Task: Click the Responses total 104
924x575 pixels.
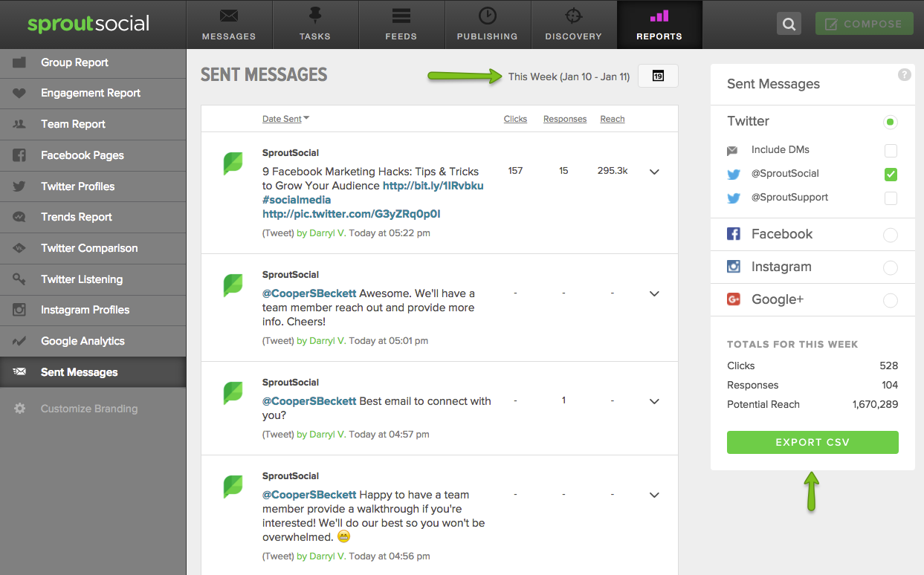Action: click(890, 386)
